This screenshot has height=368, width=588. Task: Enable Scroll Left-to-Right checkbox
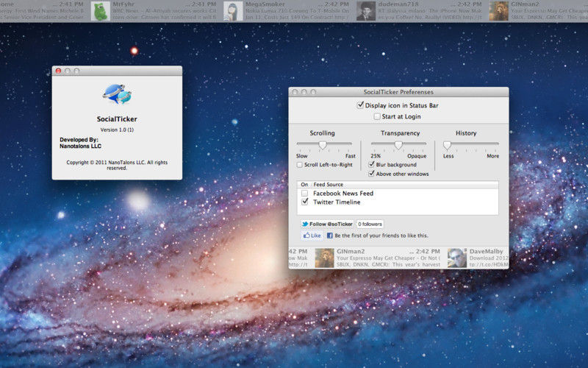pos(300,164)
